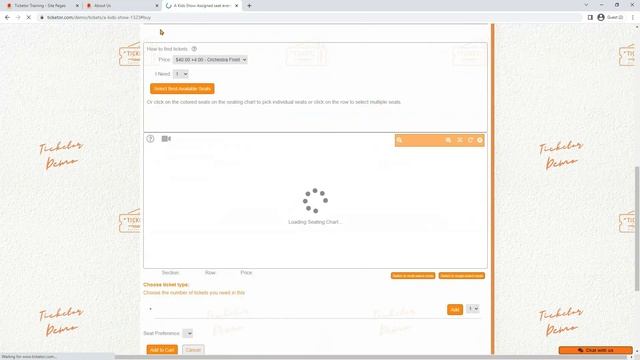Click the orange Add button in the ticket type row

coord(455,309)
